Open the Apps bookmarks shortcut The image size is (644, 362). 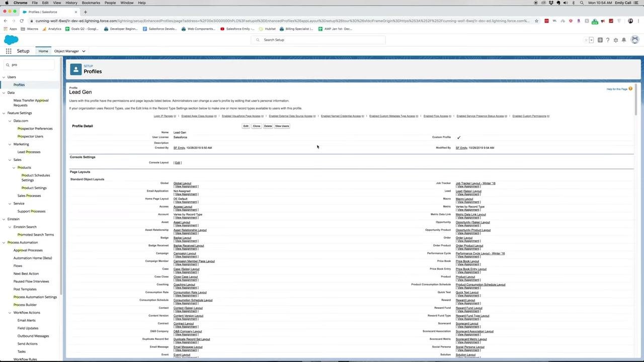point(10,29)
